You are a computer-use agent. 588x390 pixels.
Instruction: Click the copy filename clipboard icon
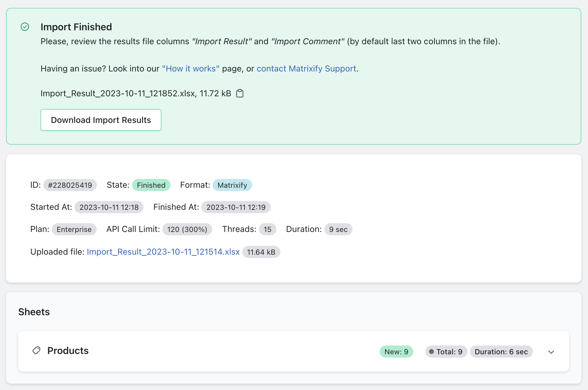click(x=240, y=93)
